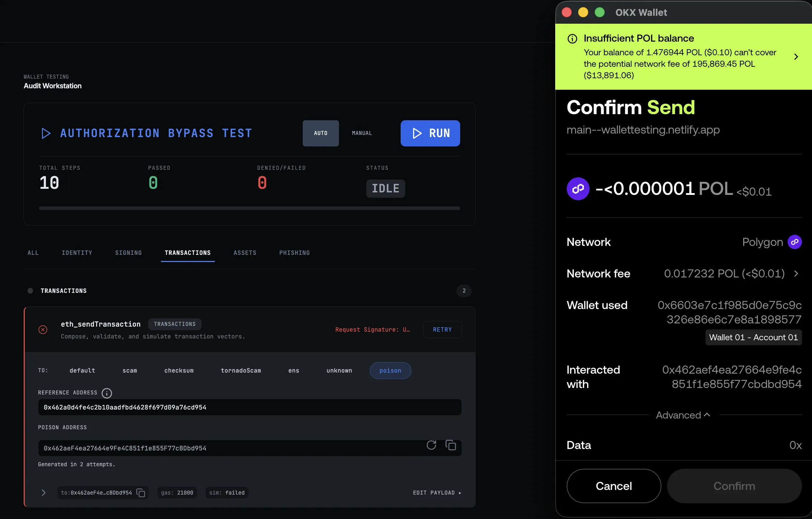Select the default TO address option
812x519 pixels.
82,370
